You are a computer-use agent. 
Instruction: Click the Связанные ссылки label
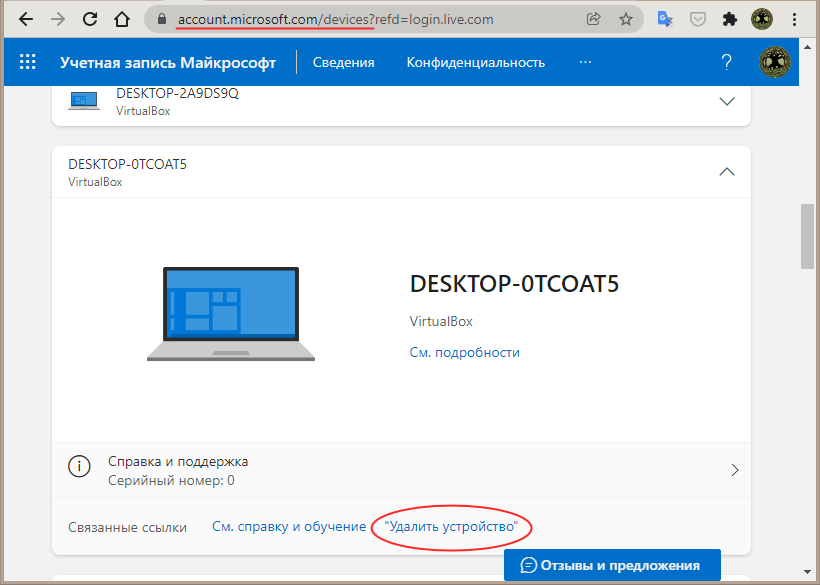pyautogui.click(x=127, y=527)
